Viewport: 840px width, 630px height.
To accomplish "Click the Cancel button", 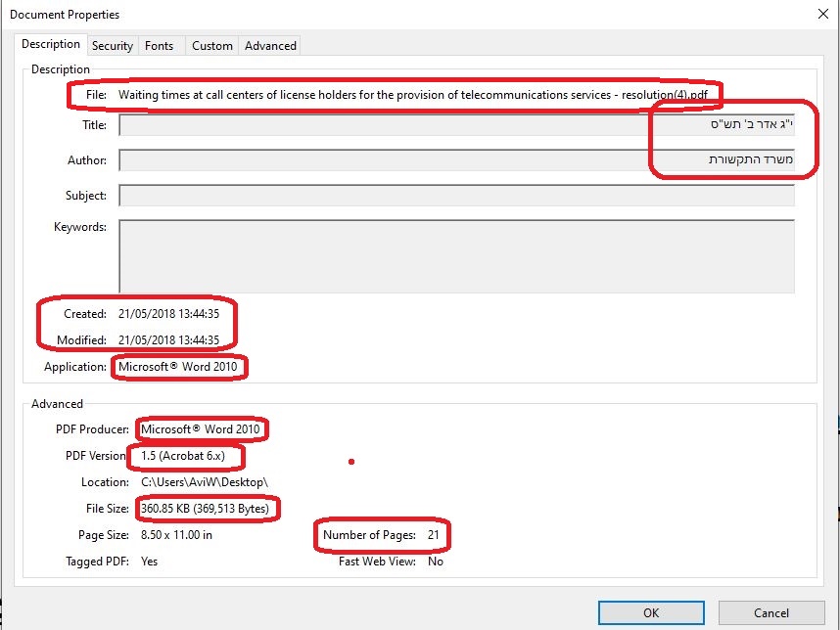I will point(770,612).
